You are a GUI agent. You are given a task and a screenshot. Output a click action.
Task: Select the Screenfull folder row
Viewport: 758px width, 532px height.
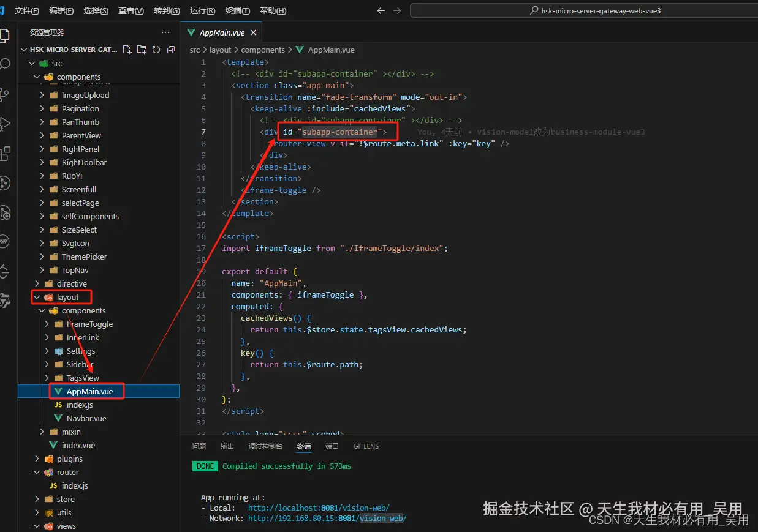tap(99, 189)
